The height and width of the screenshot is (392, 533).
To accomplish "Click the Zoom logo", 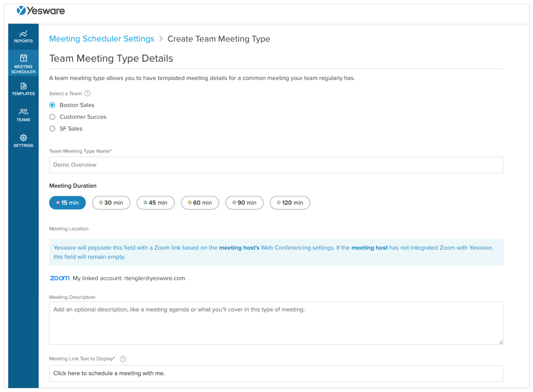I will point(60,278).
